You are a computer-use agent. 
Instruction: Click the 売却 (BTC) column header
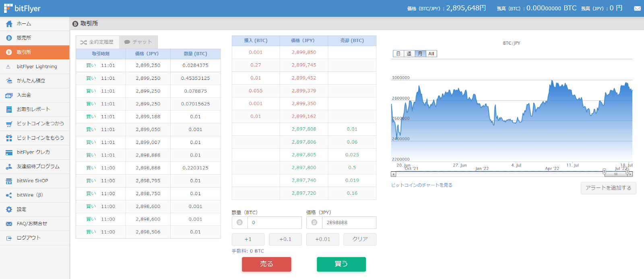pyautogui.click(x=352, y=41)
